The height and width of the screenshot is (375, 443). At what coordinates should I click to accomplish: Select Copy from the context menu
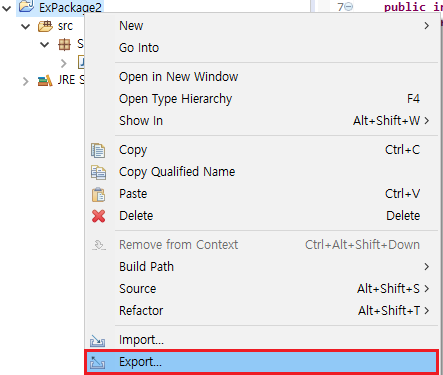point(262,150)
